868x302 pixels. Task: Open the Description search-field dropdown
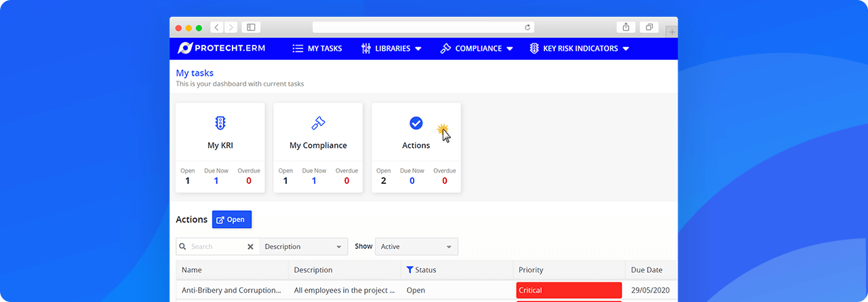303,246
